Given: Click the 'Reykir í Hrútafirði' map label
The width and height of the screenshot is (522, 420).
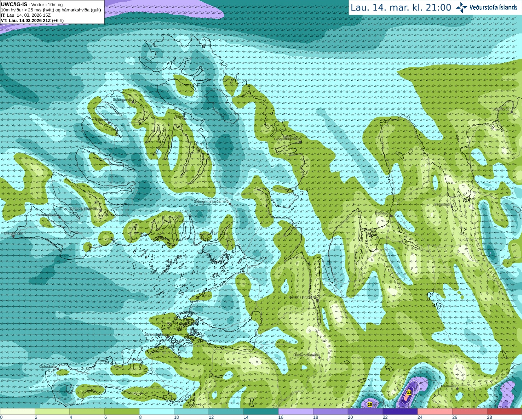Looking at the screenshot, I should pyautogui.click(x=302, y=297).
